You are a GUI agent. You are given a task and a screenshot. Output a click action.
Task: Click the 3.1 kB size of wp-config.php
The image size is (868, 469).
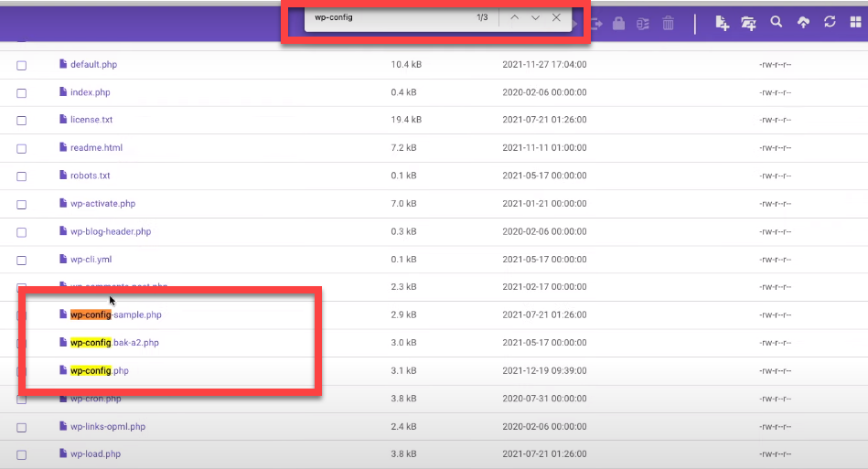pos(403,370)
